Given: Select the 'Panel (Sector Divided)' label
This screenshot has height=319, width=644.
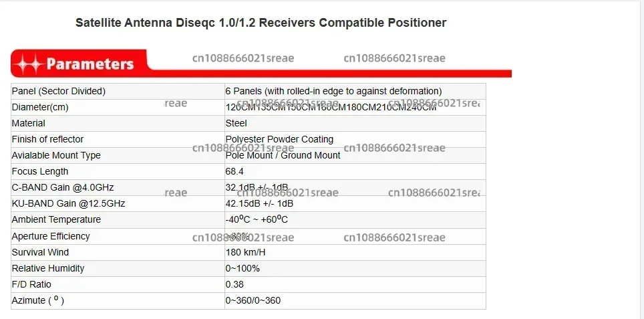Looking at the screenshot, I should [x=59, y=91].
